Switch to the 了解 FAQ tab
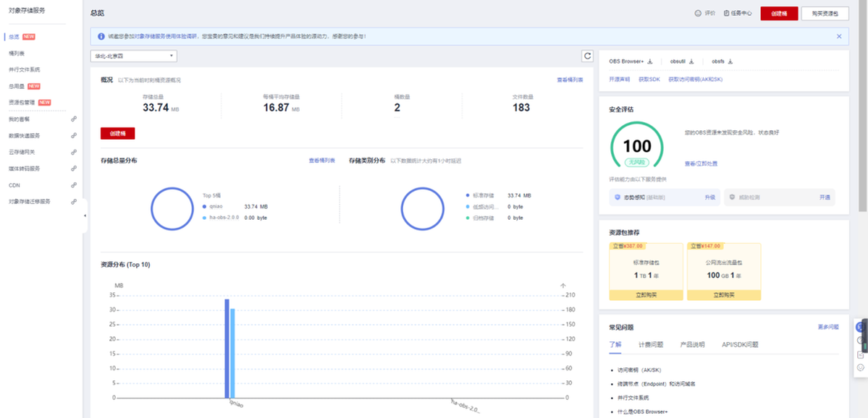The width and height of the screenshot is (868, 418). 615,344
